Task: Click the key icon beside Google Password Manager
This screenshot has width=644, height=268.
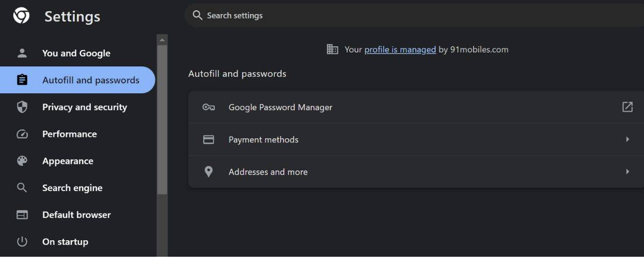Action: [x=209, y=107]
